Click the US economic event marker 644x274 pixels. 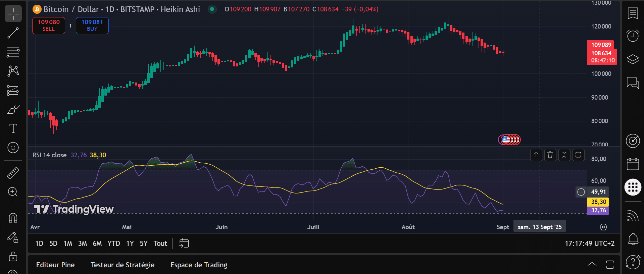(506, 140)
